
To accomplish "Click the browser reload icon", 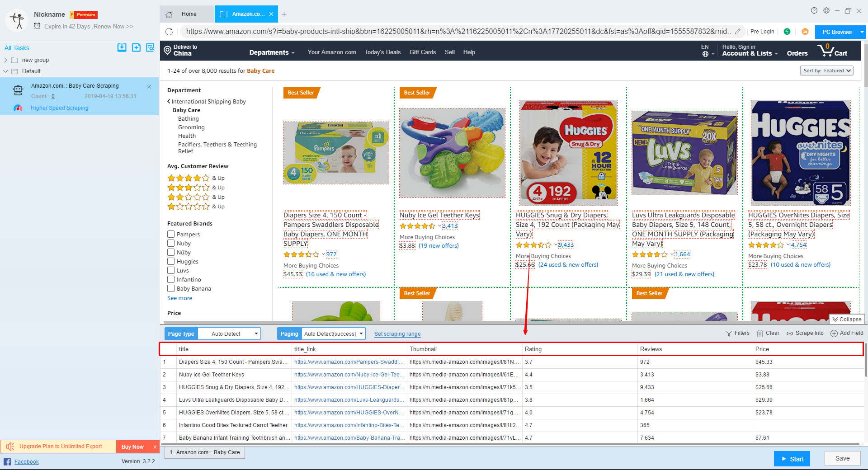I will tap(169, 32).
